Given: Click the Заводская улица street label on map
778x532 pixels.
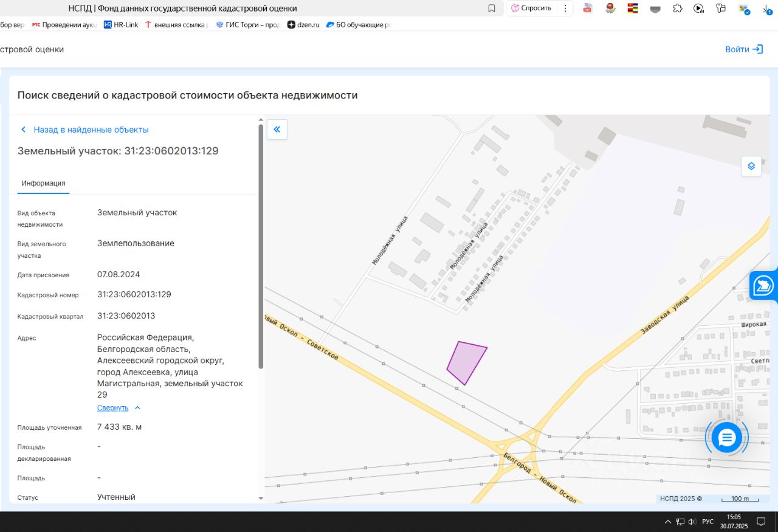Looking at the screenshot, I should click(x=665, y=314).
